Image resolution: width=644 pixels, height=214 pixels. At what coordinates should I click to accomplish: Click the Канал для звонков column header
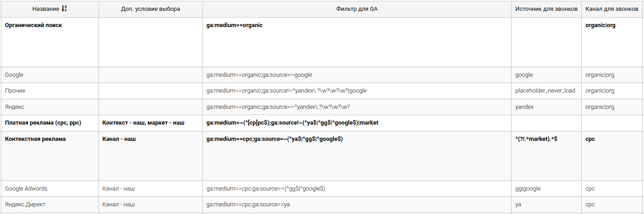612,9
